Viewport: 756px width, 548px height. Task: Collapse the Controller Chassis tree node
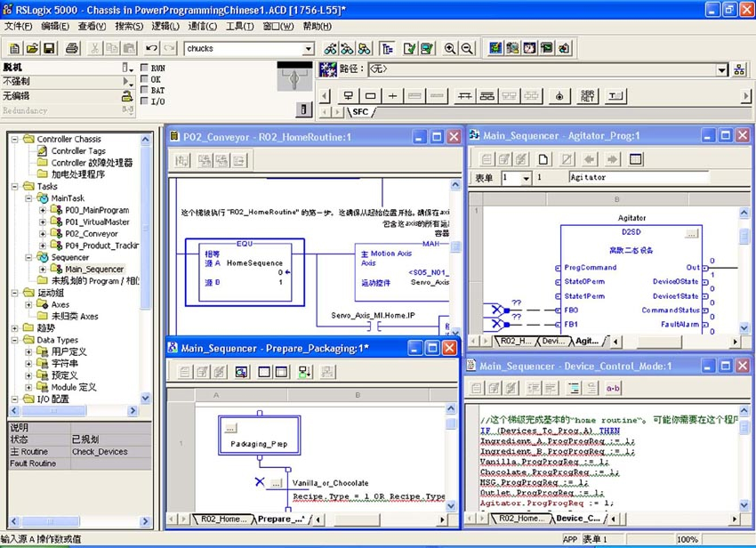(x=15, y=139)
